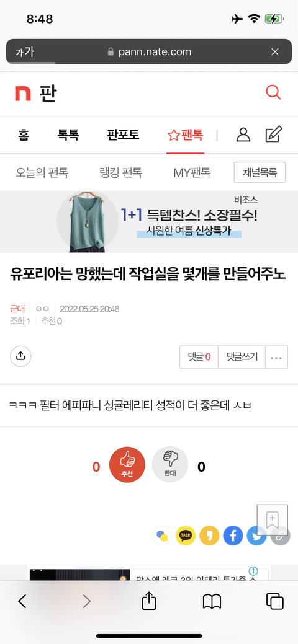Tap the Safari tabs overview icon
The image size is (298, 644).
click(x=274, y=601)
